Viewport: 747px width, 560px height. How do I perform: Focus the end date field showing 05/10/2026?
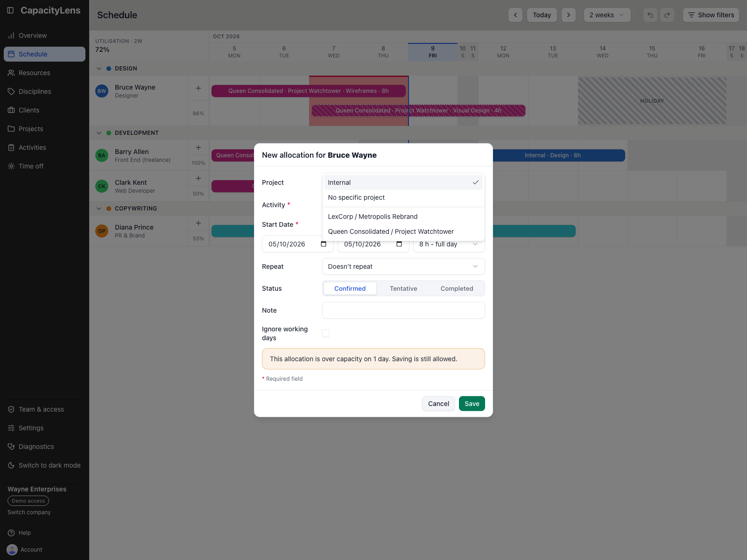[373, 244]
